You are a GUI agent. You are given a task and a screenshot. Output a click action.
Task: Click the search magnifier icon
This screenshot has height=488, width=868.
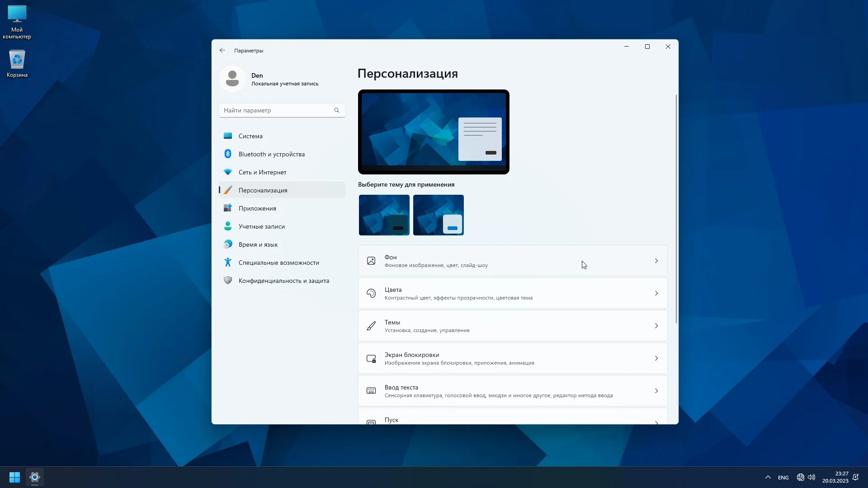tap(337, 110)
